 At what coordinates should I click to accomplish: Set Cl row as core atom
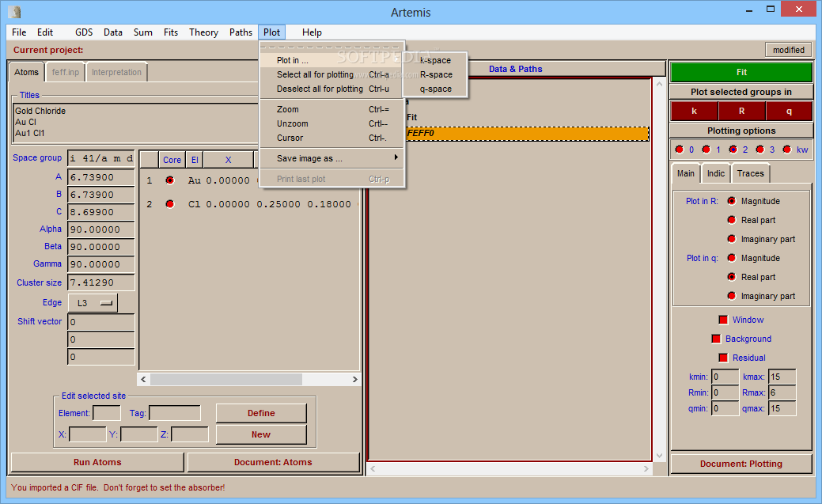pos(170,204)
